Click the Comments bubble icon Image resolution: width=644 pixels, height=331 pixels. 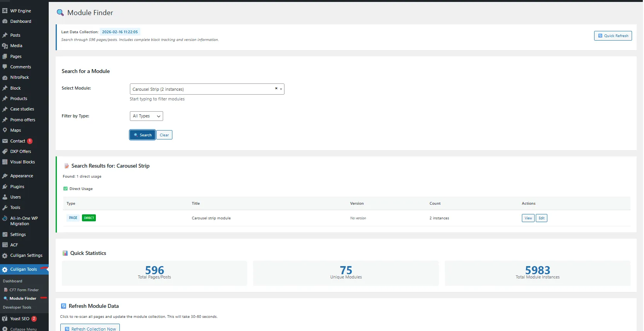coord(5,67)
